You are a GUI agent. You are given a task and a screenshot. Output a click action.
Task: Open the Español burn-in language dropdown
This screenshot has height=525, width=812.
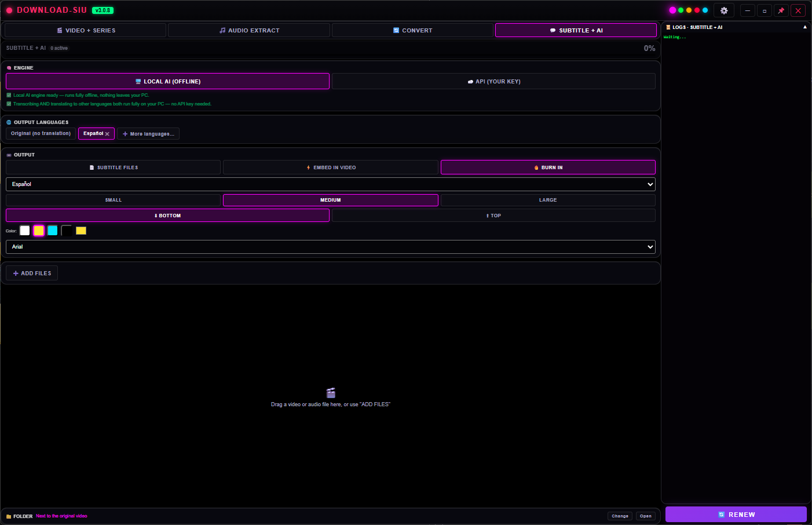coord(331,184)
